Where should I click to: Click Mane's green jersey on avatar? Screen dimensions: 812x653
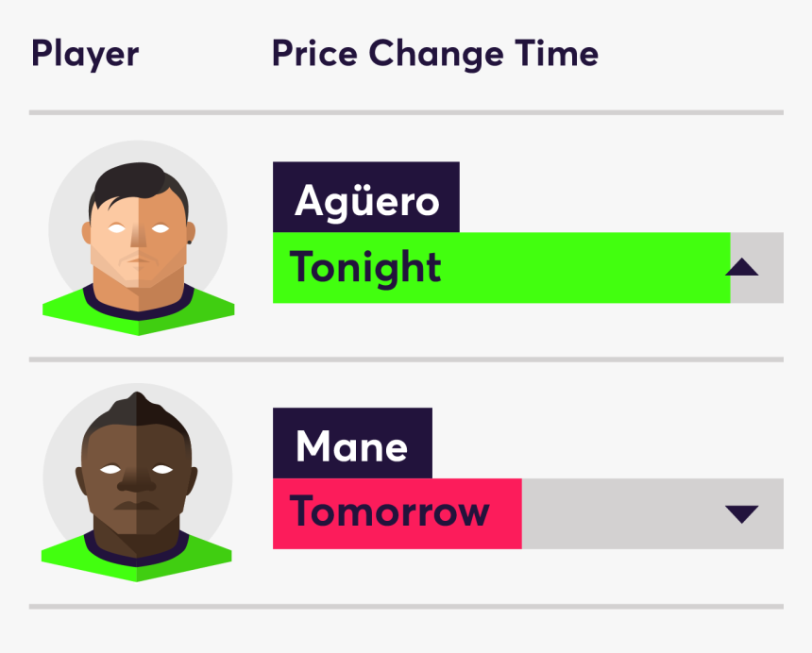(137, 559)
